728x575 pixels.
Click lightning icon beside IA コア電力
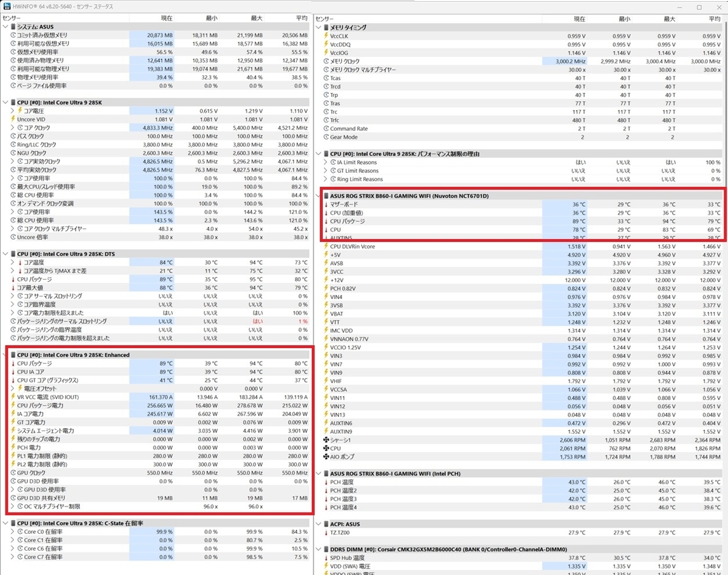tap(13, 414)
